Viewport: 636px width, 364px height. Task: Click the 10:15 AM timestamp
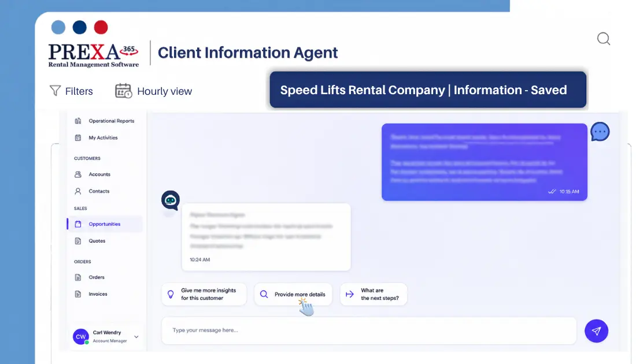click(569, 192)
